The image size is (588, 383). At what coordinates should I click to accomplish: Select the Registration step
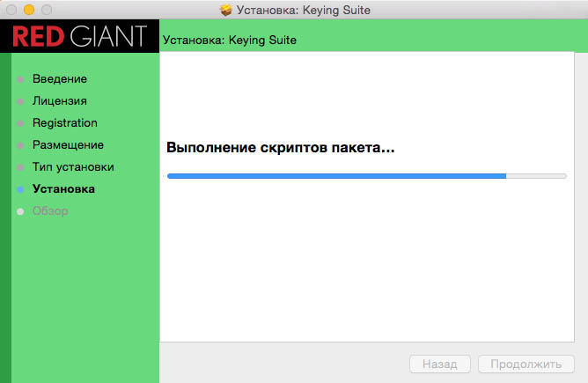click(x=65, y=123)
